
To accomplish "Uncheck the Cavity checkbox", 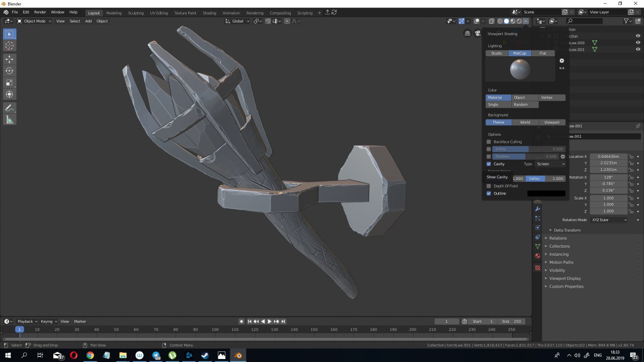I will 489,164.
